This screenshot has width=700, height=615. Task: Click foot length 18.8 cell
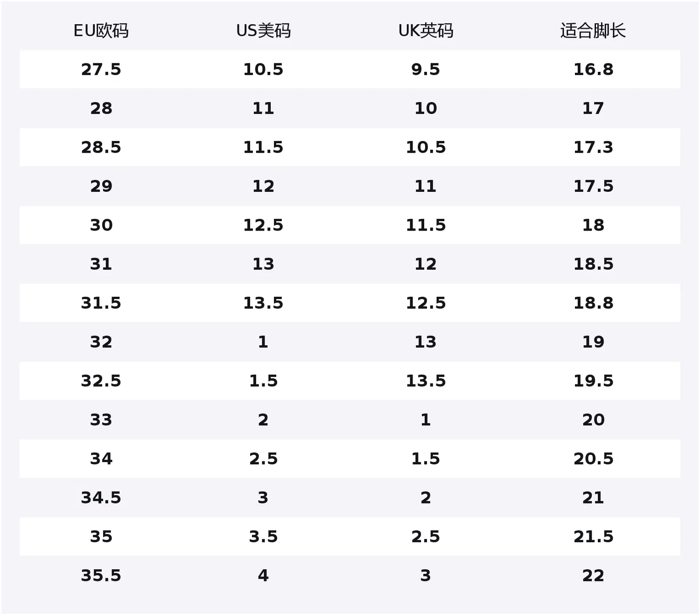tap(593, 303)
